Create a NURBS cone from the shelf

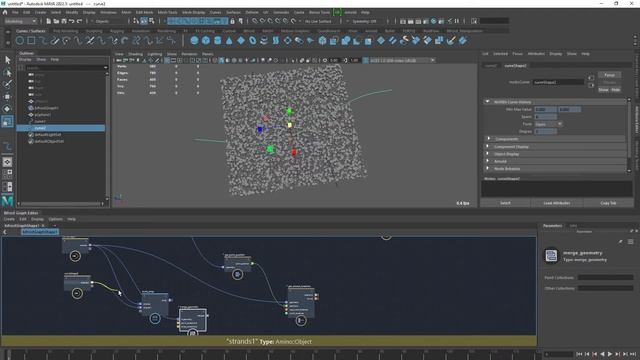tap(229, 40)
